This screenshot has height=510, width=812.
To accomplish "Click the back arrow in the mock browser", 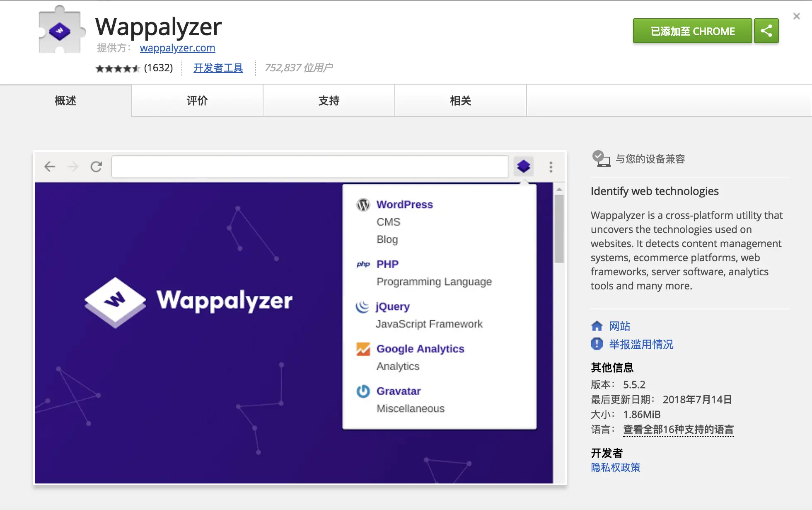I will coord(50,166).
